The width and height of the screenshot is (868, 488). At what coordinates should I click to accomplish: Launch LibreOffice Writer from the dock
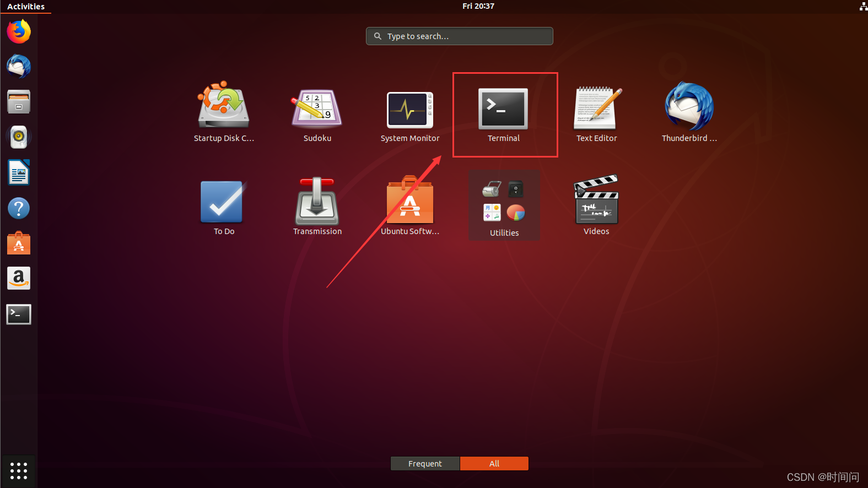(19, 172)
